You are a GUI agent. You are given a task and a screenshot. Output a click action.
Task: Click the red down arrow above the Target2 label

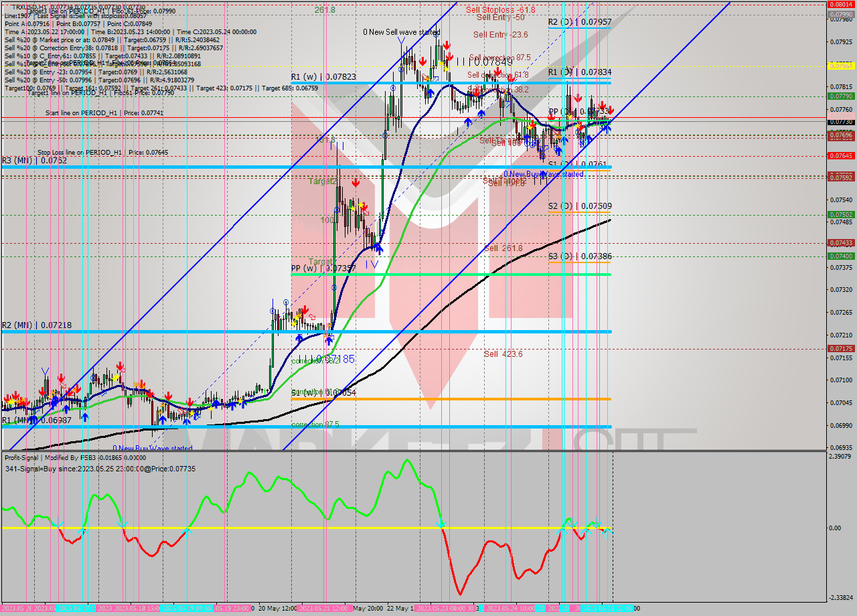355,181
